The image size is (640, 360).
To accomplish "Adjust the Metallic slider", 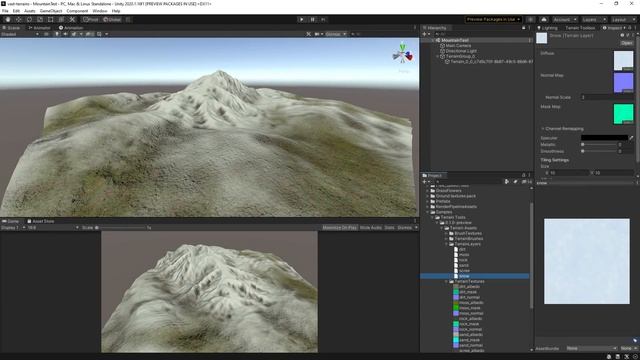I will pos(599,144).
